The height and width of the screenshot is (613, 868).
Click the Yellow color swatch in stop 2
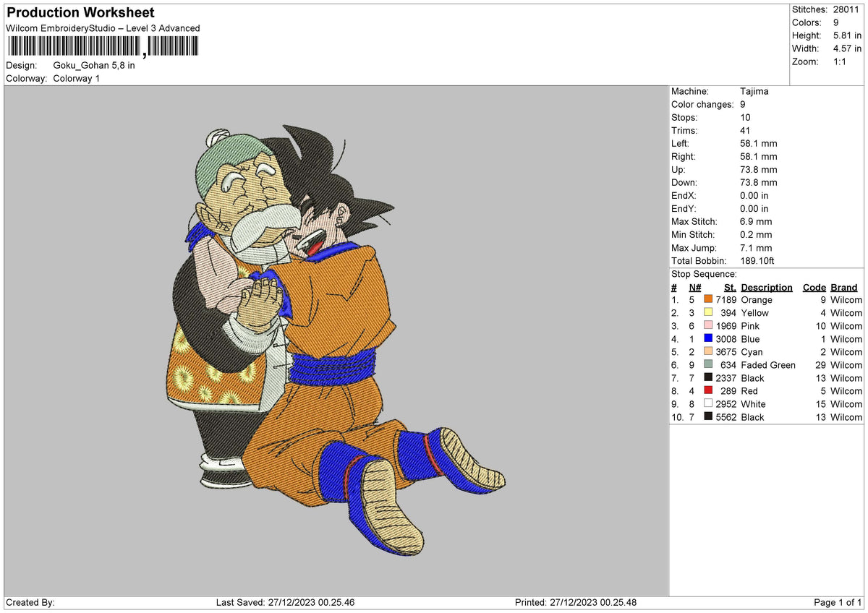click(x=708, y=312)
